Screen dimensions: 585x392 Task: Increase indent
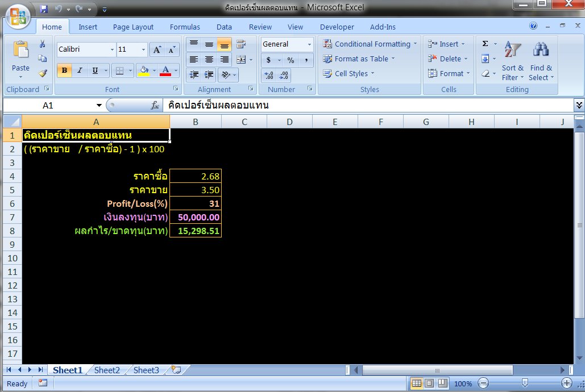[209, 75]
